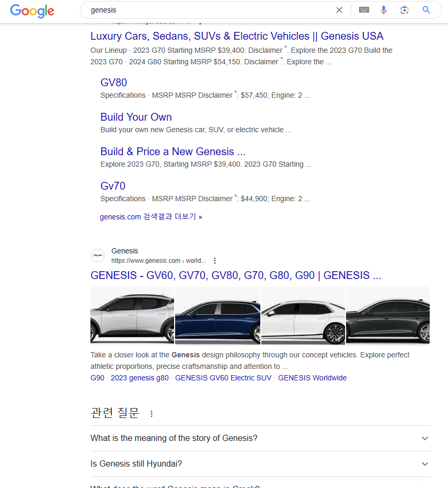
Task: Open Google Lens image search icon
Action: (404, 10)
